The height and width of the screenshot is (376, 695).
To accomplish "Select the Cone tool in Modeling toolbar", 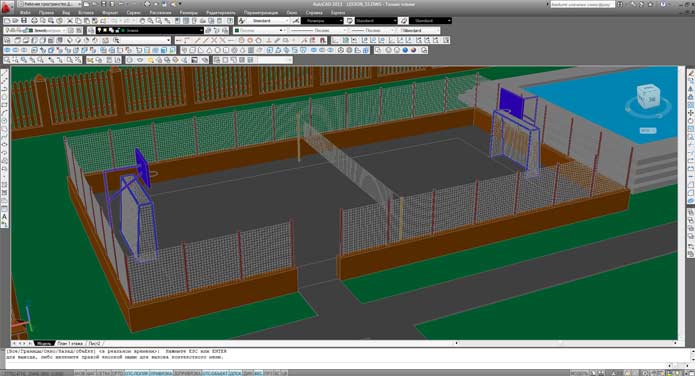I will pyautogui.click(x=209, y=50).
